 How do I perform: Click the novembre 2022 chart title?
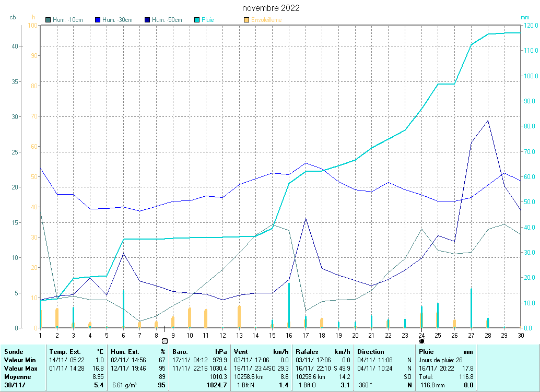point(271,8)
